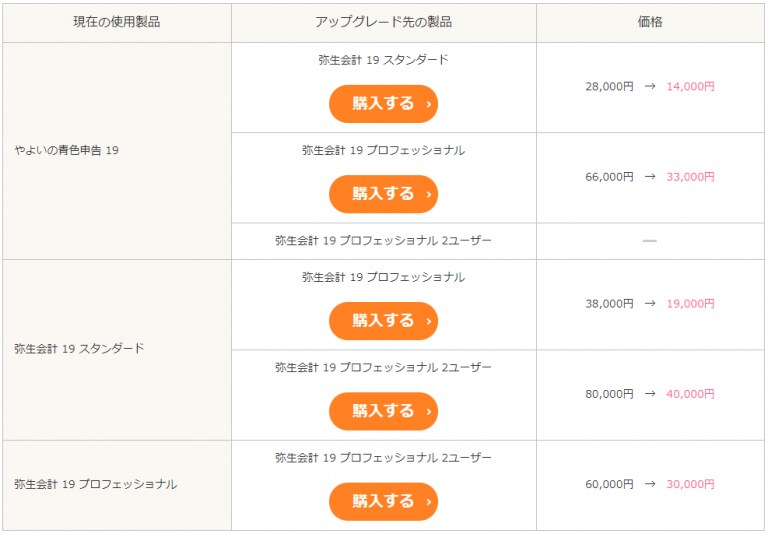768x534 pixels.
Task: Select the 弥生会計 19 プロフェッショナル row label in the first column
Action: click(96, 485)
